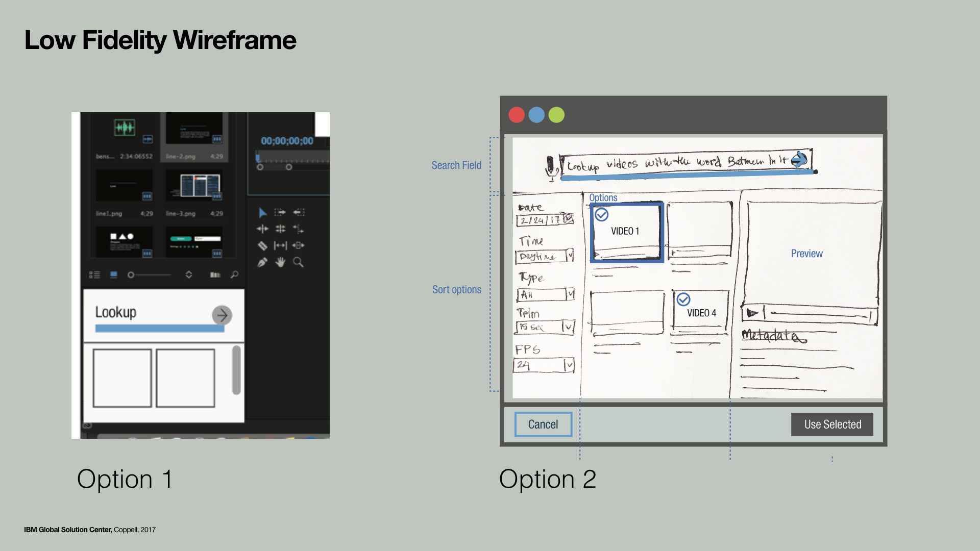The width and height of the screenshot is (980, 551).
Task: Click the thumbnail zoom slider handle
Action: [x=131, y=275]
